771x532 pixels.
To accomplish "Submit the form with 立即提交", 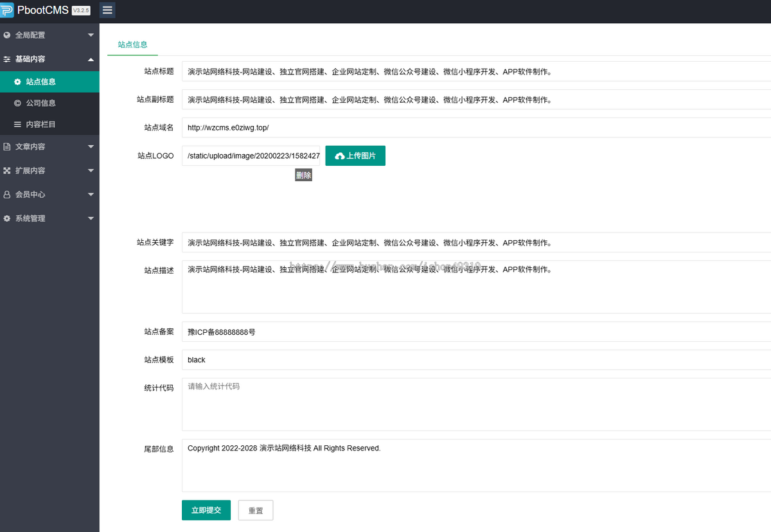I will [x=206, y=510].
